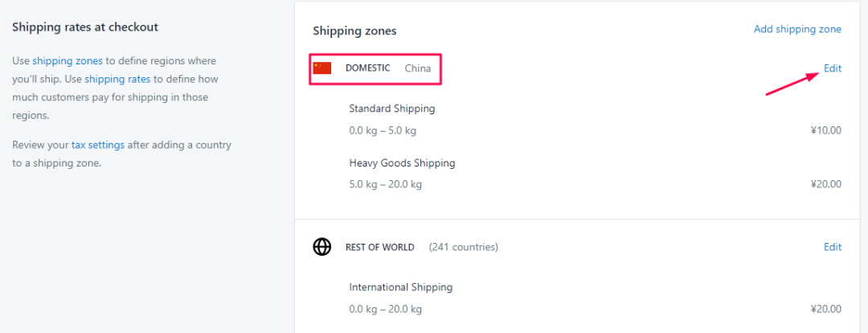The height and width of the screenshot is (333, 868).
Task: Click the 241 countries text
Action: click(x=464, y=247)
